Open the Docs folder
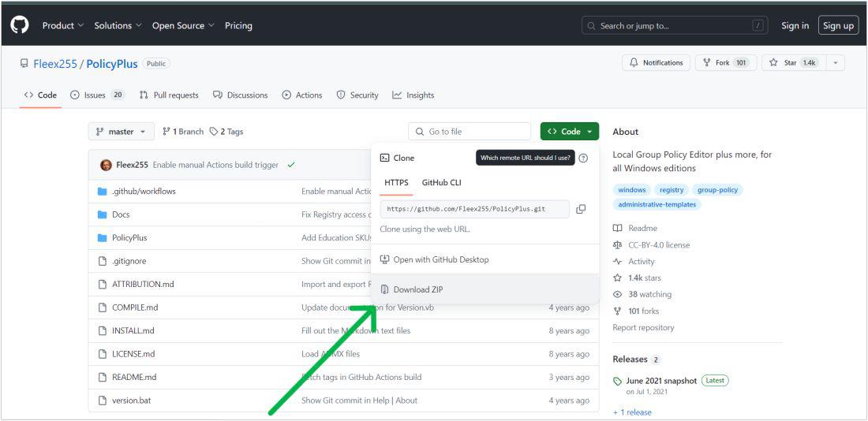The height and width of the screenshot is (421, 868). pos(121,214)
